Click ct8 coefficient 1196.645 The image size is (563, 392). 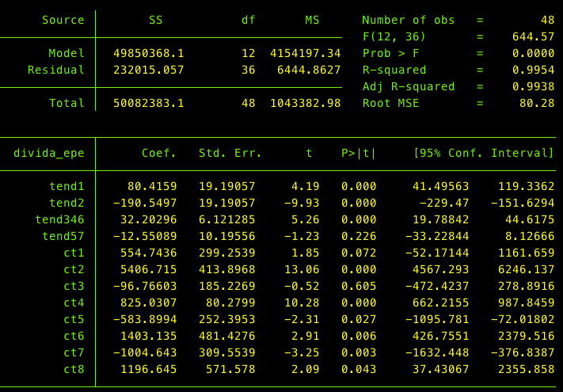(x=148, y=369)
